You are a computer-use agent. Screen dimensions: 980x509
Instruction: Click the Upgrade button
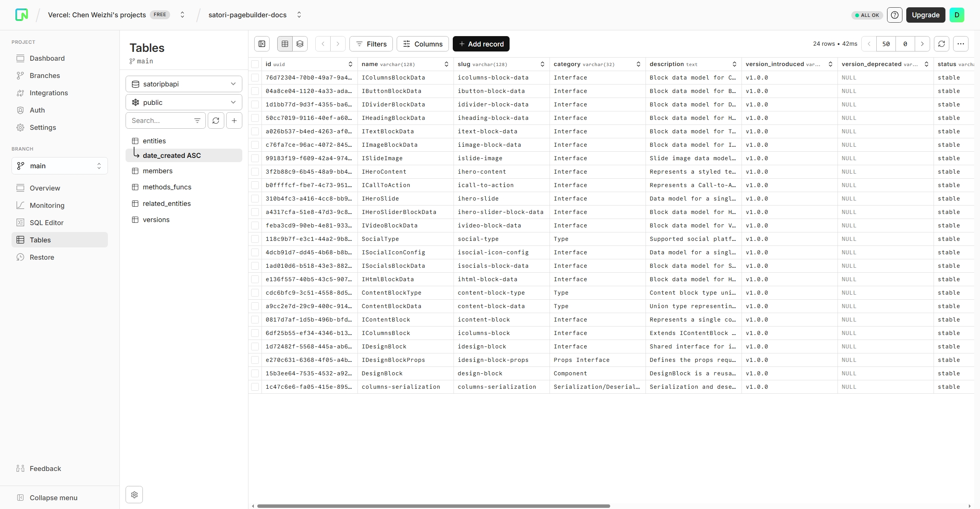pyautogui.click(x=925, y=15)
